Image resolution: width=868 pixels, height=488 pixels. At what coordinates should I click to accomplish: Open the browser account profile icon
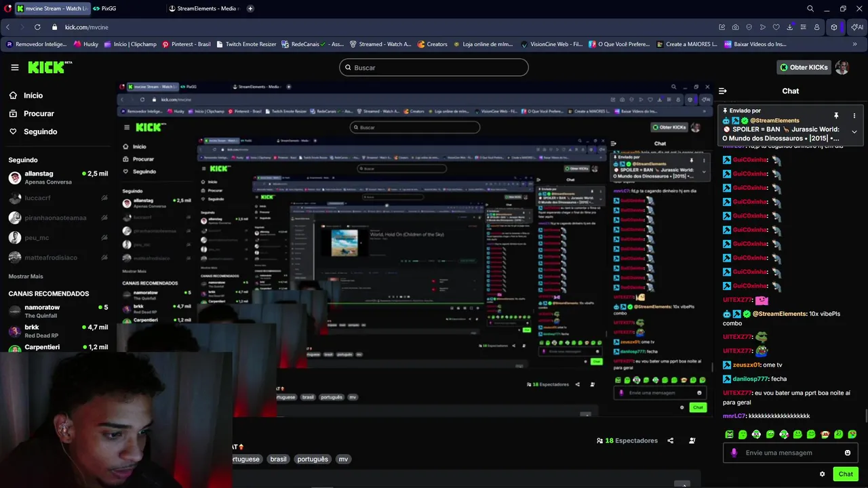tap(816, 27)
